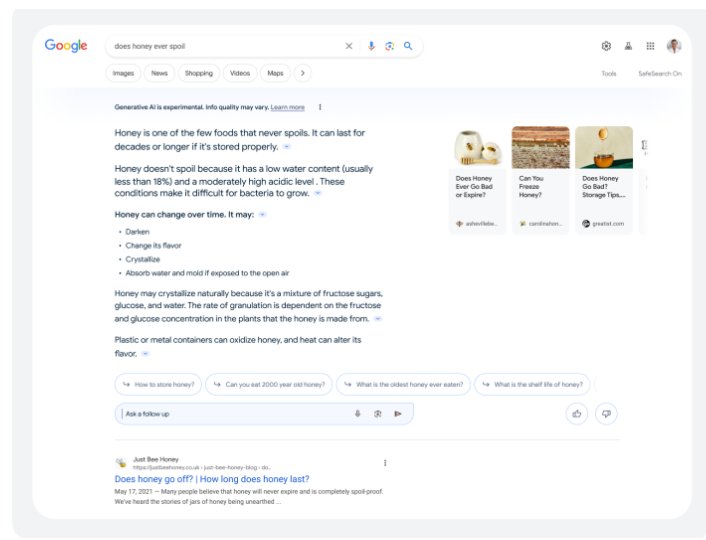
Task: Open the settings gear icon
Action: [x=606, y=46]
